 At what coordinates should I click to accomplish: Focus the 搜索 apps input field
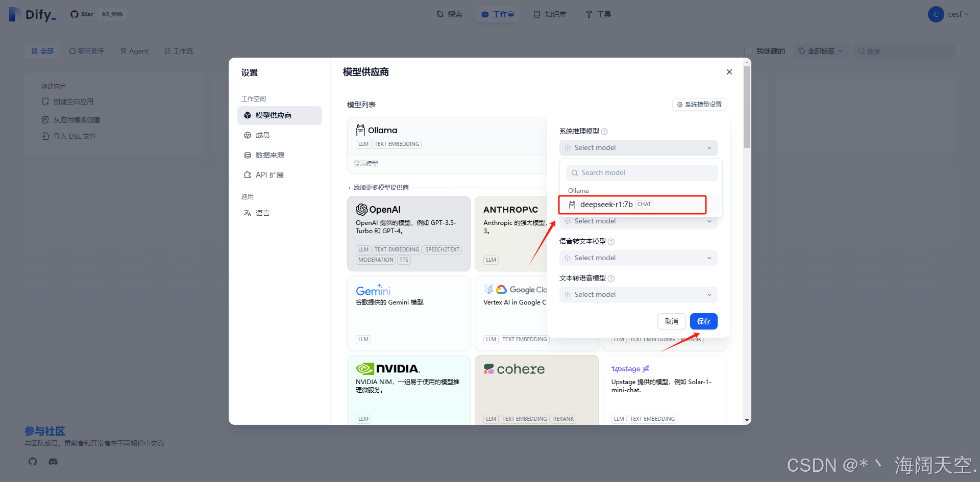click(x=904, y=51)
